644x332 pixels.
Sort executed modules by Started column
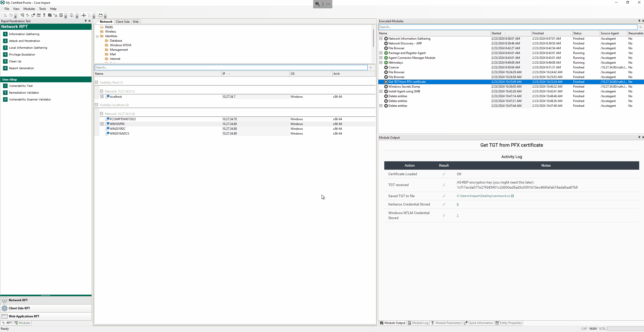point(511,33)
